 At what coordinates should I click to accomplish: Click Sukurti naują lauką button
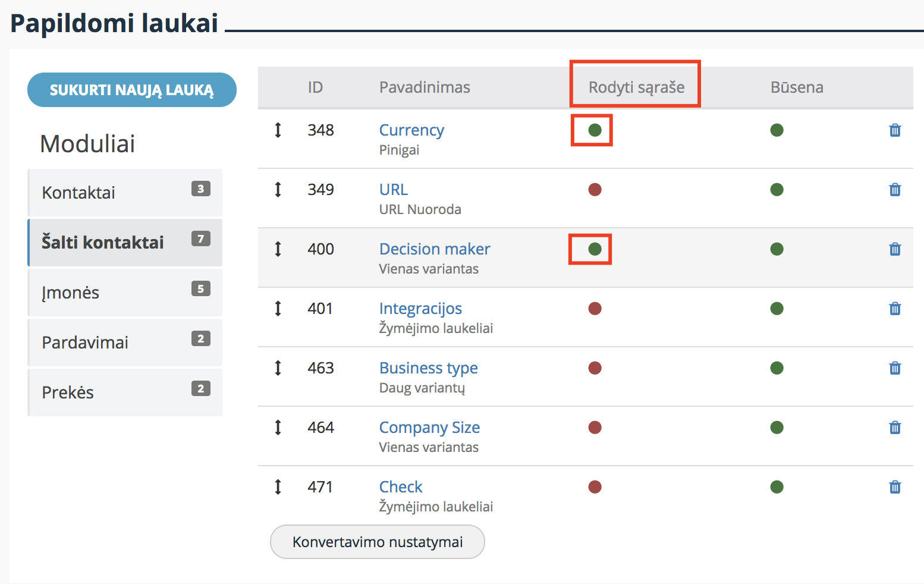click(x=132, y=90)
